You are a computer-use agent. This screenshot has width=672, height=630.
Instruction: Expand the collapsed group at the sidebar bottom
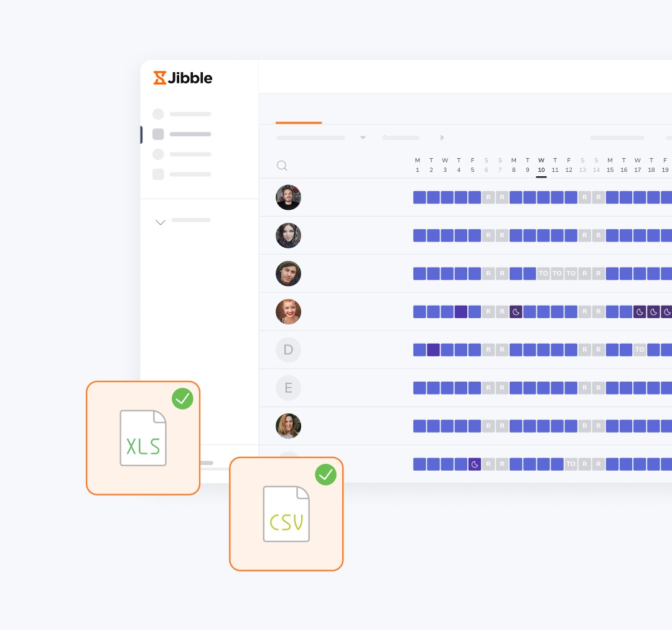161,222
